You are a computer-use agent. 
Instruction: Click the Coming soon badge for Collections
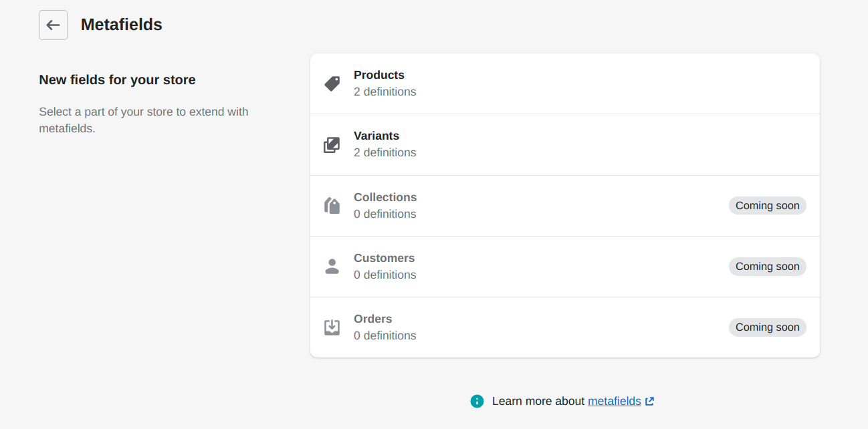[x=767, y=206]
